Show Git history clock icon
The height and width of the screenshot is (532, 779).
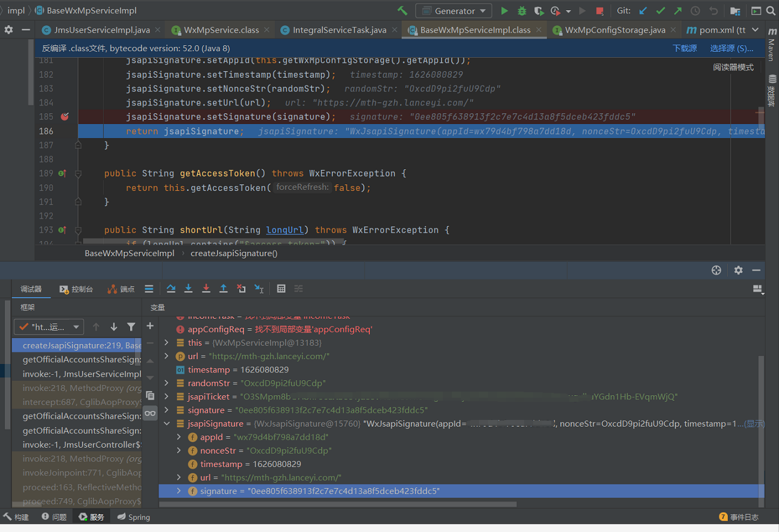(695, 11)
